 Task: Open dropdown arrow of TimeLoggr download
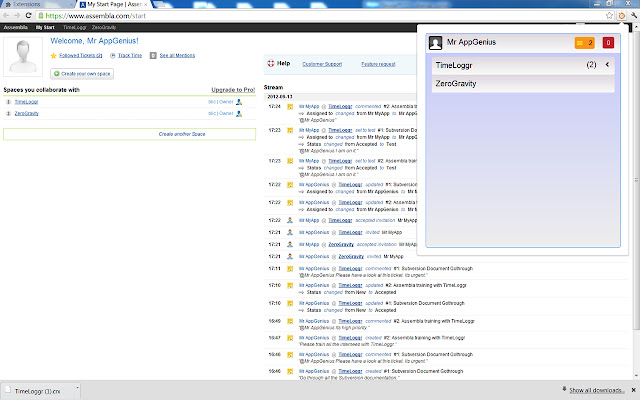(x=77, y=389)
